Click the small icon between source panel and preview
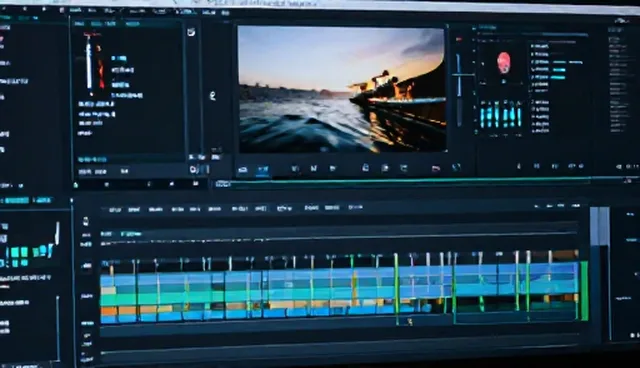Image resolution: width=640 pixels, height=368 pixels. tap(212, 96)
